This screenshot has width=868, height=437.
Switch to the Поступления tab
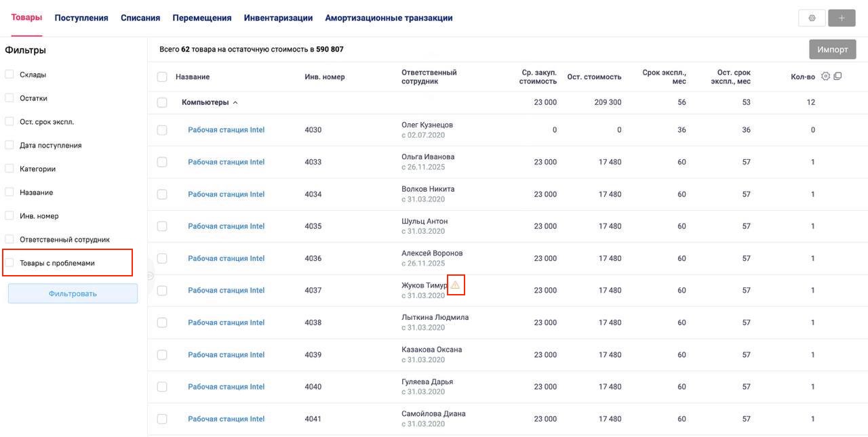[x=81, y=18]
